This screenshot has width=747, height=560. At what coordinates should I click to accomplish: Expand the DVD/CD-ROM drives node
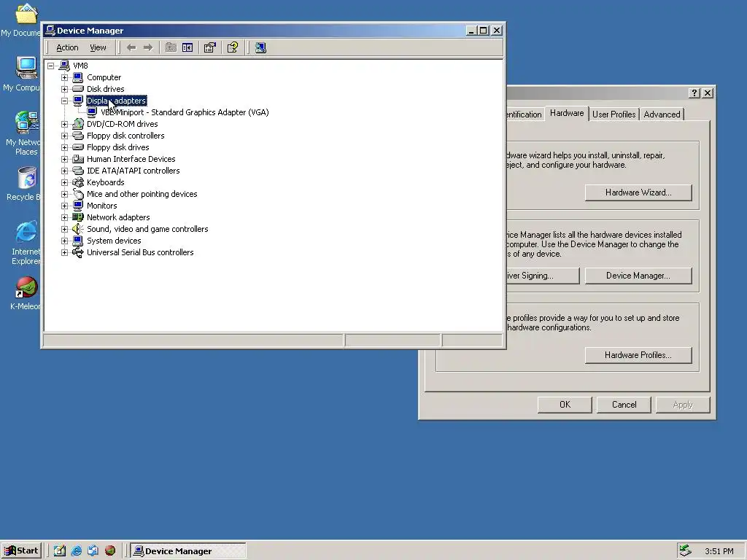tap(64, 124)
